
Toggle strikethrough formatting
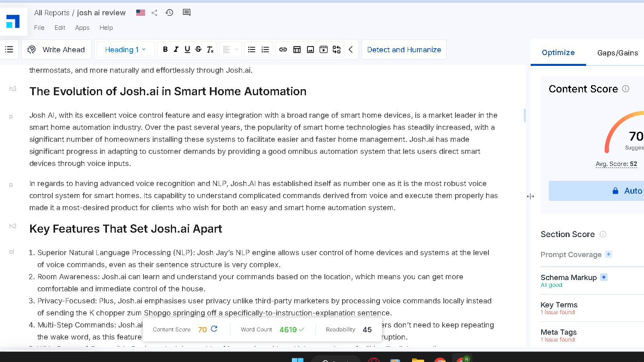click(x=198, y=49)
